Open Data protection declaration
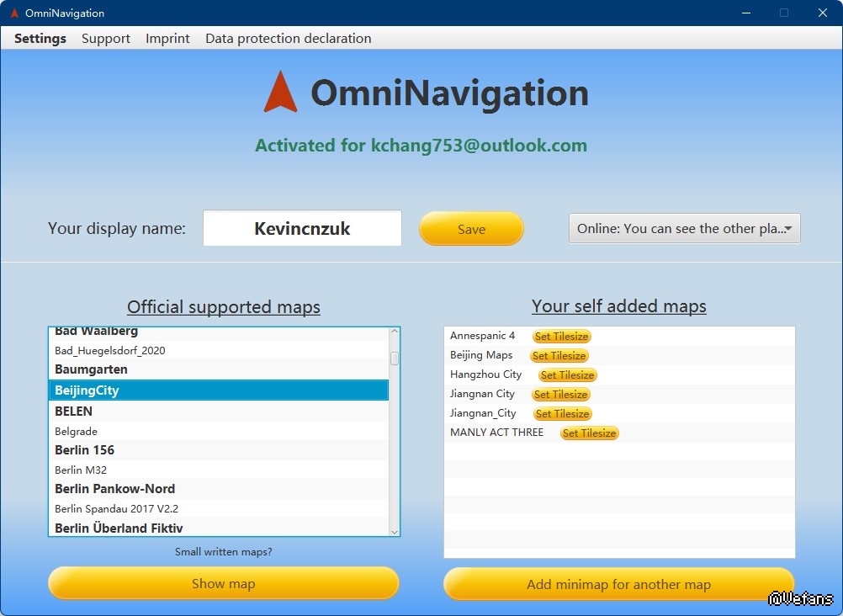Viewport: 843px width, 616px height. (x=288, y=39)
